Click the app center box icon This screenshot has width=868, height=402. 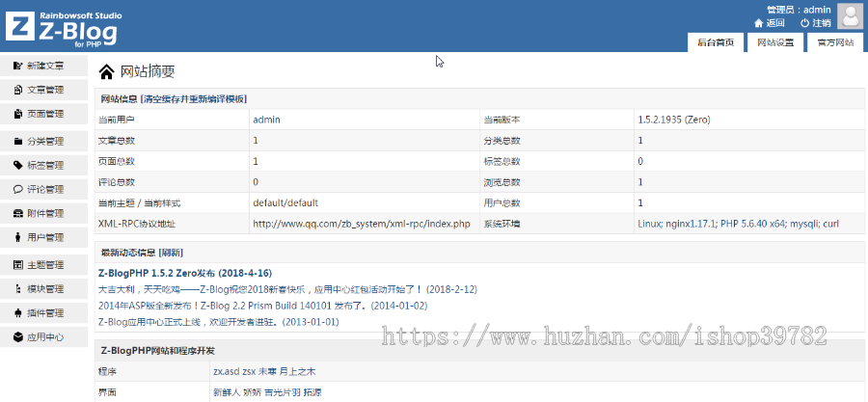[17, 336]
